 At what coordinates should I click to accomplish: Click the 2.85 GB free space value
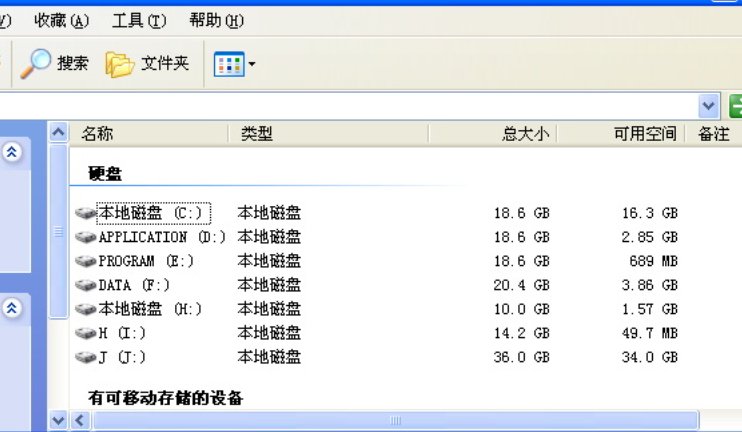(x=650, y=237)
